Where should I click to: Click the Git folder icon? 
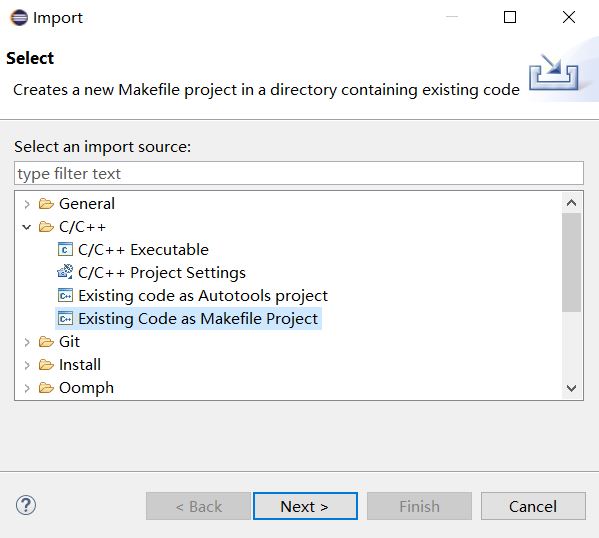click(46, 342)
